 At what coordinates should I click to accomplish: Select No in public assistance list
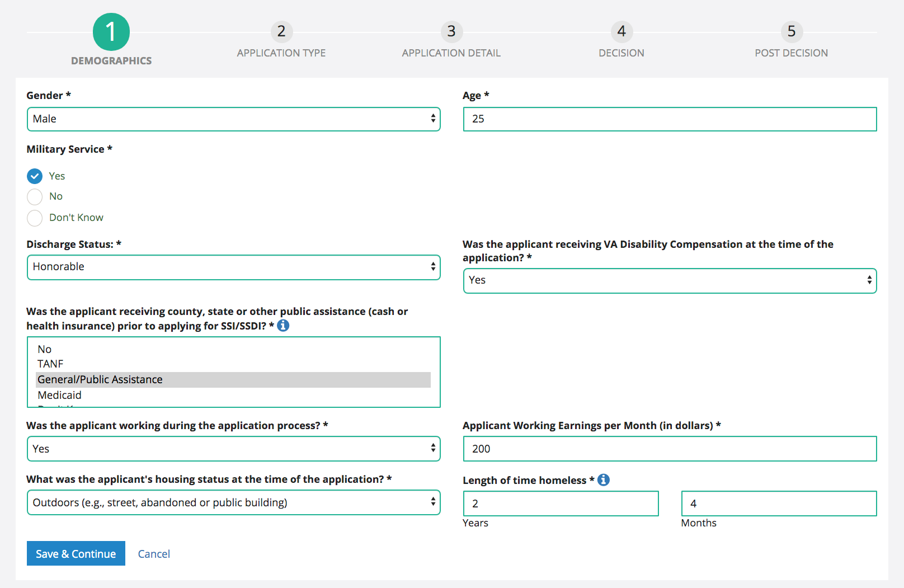click(233, 349)
